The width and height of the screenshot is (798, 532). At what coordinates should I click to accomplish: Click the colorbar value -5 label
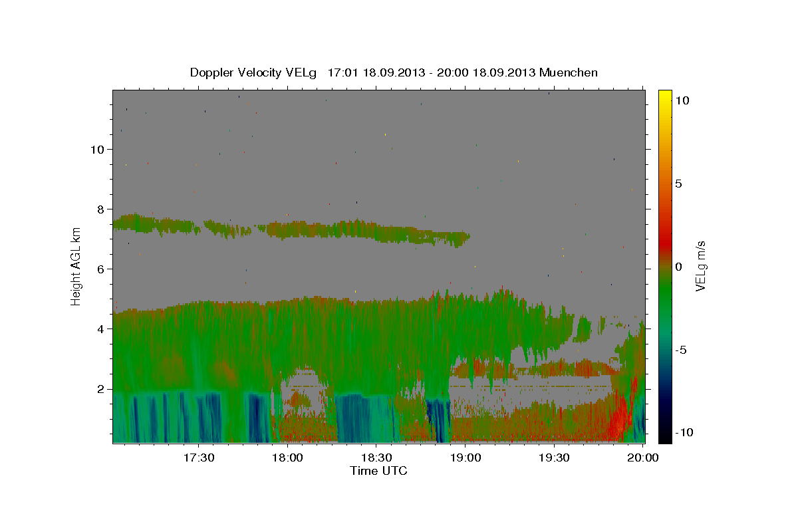(x=681, y=350)
